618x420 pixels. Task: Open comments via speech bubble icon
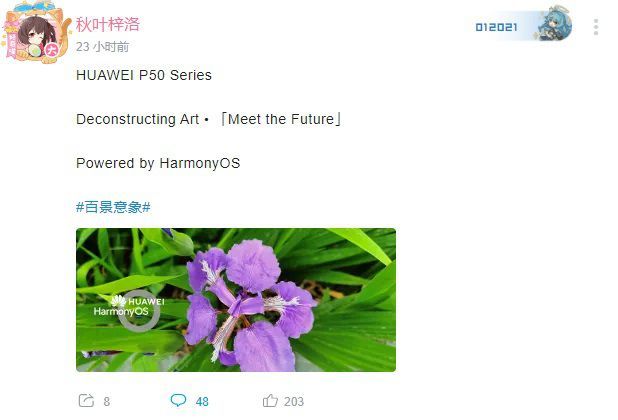coord(178,400)
